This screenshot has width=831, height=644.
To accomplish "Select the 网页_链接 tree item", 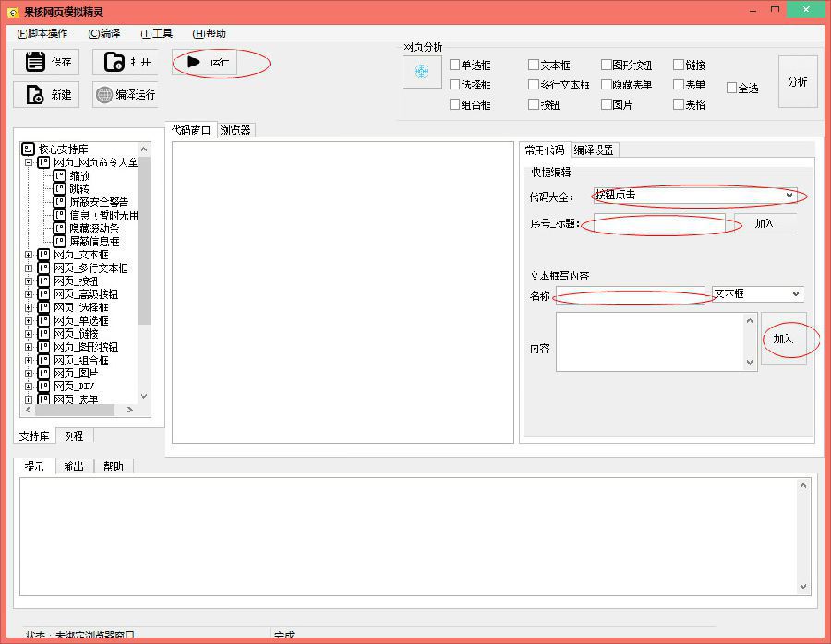I will [77, 334].
